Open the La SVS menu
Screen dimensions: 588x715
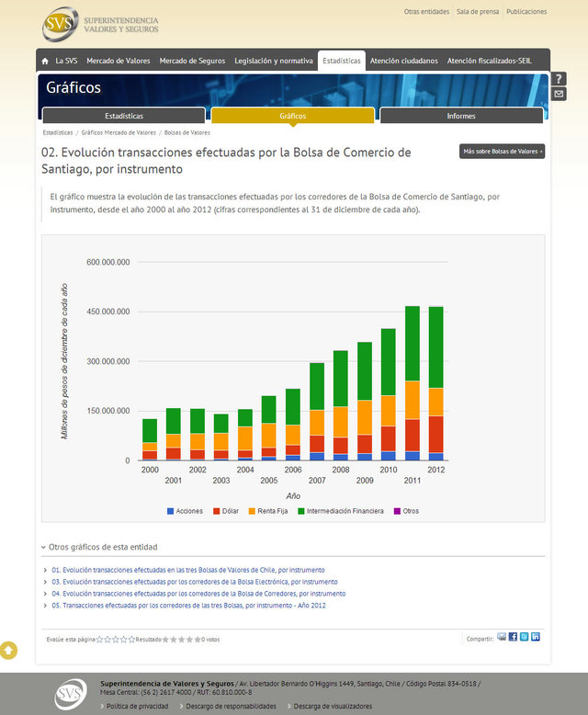click(x=66, y=61)
